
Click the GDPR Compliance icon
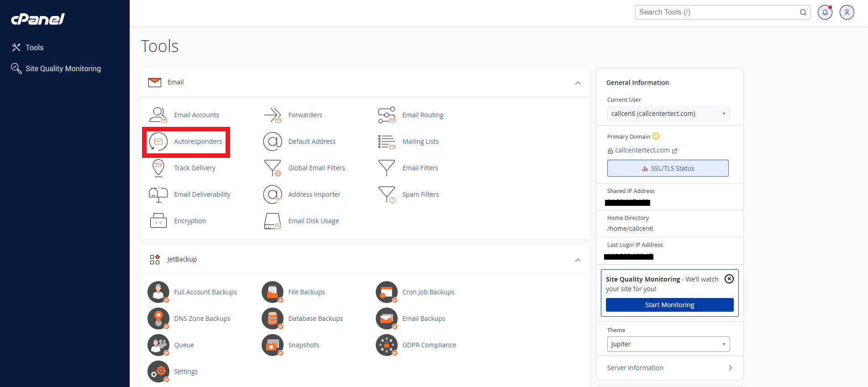[x=387, y=345]
